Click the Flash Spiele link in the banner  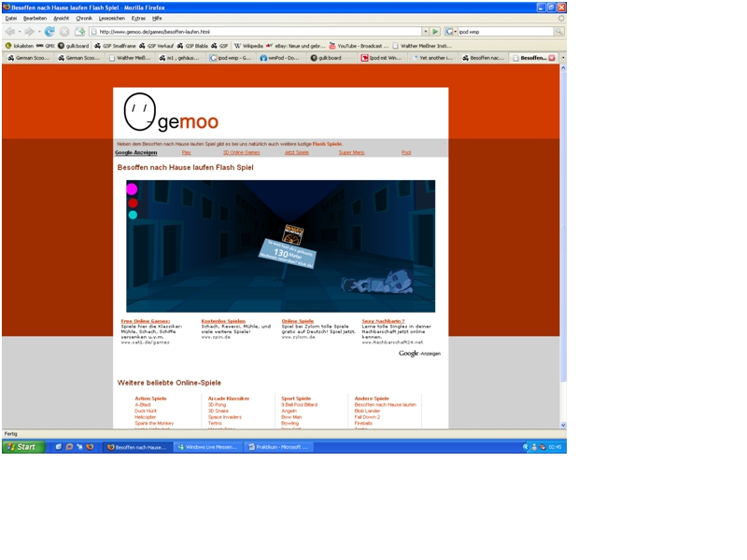tap(327, 144)
